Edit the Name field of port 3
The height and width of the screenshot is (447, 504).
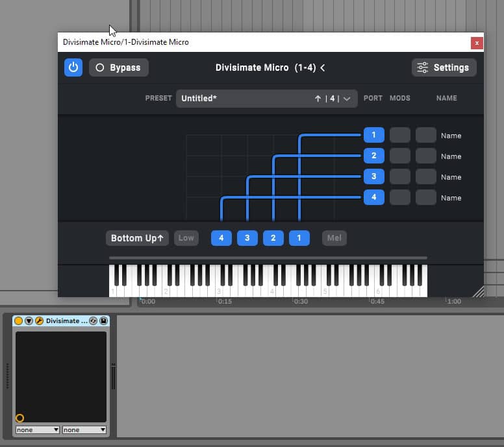coord(451,177)
